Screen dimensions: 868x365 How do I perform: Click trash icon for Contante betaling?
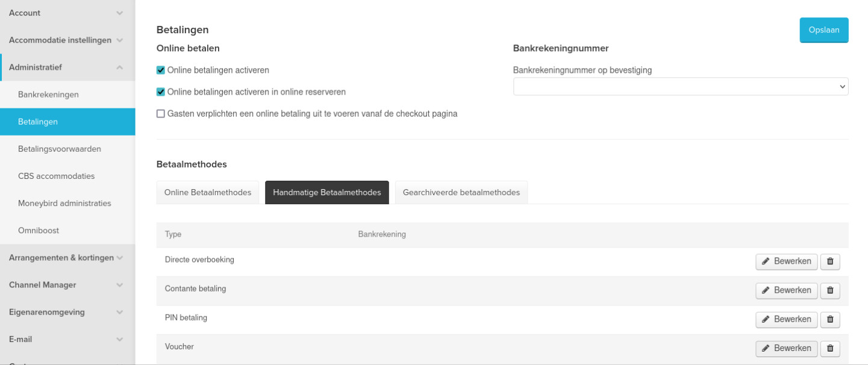(x=830, y=290)
